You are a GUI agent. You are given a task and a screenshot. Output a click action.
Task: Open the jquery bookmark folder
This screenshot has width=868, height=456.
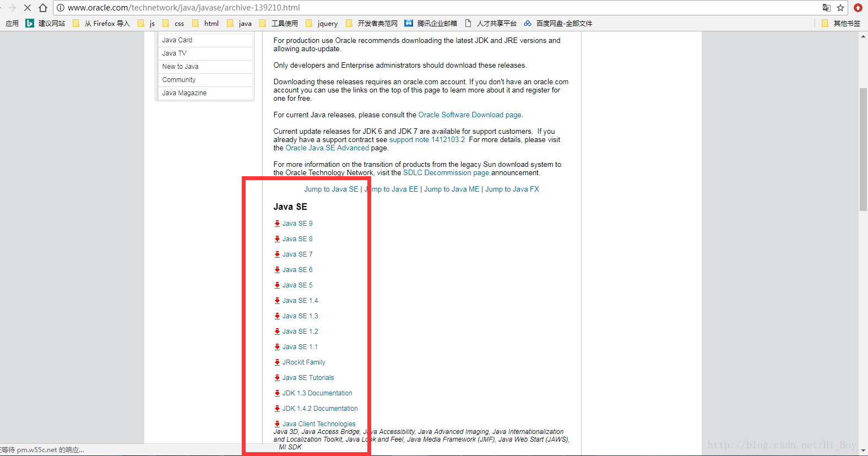coord(322,23)
